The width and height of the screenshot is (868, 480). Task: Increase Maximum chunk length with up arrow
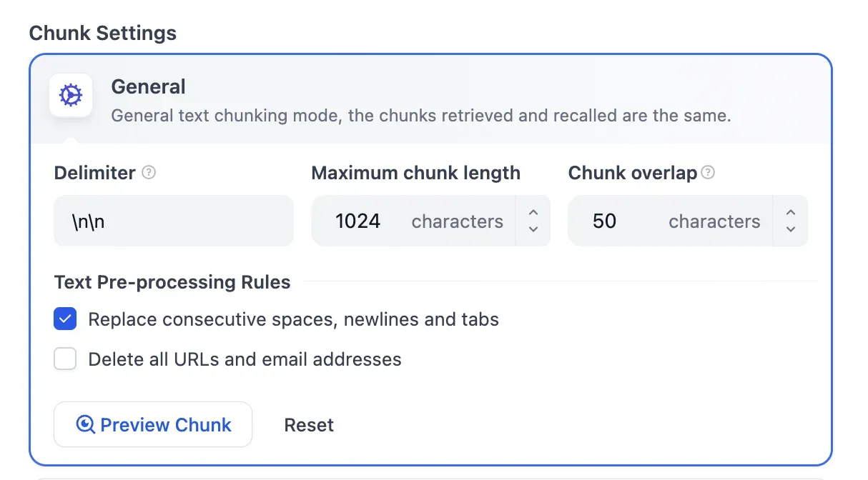[533, 213]
